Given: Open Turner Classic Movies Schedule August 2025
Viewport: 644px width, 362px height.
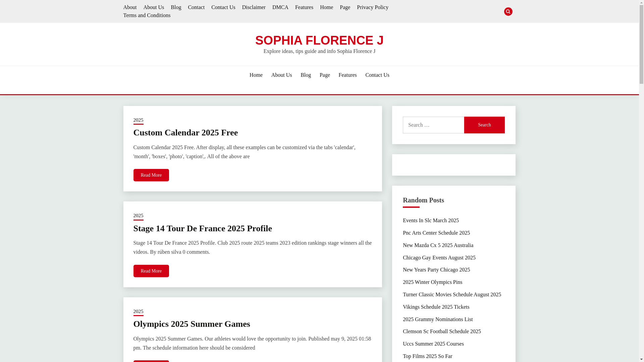Looking at the screenshot, I should pos(452,295).
